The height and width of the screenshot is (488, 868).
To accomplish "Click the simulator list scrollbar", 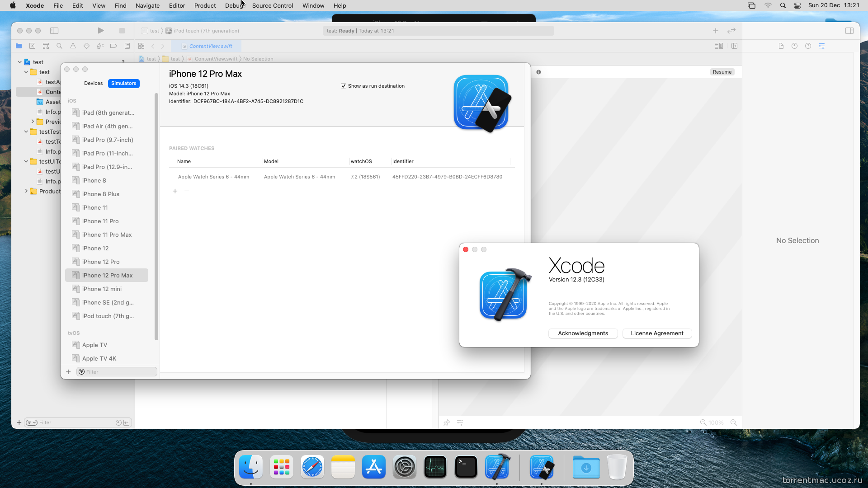I will point(156,216).
